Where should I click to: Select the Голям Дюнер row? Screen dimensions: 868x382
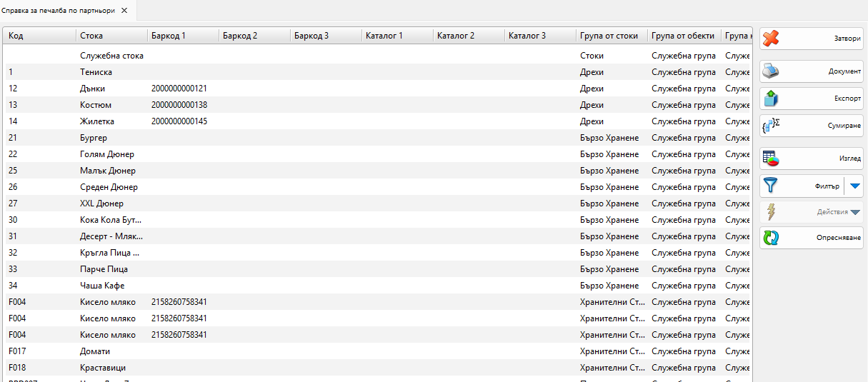(x=107, y=154)
